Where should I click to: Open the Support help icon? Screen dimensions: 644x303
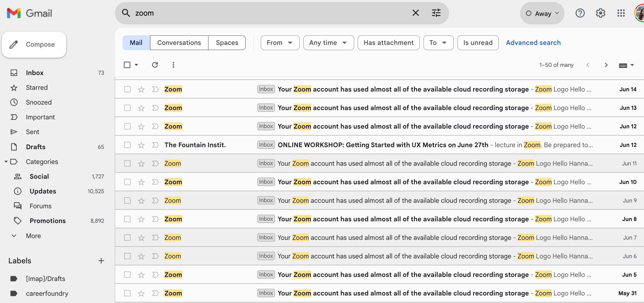(580, 13)
